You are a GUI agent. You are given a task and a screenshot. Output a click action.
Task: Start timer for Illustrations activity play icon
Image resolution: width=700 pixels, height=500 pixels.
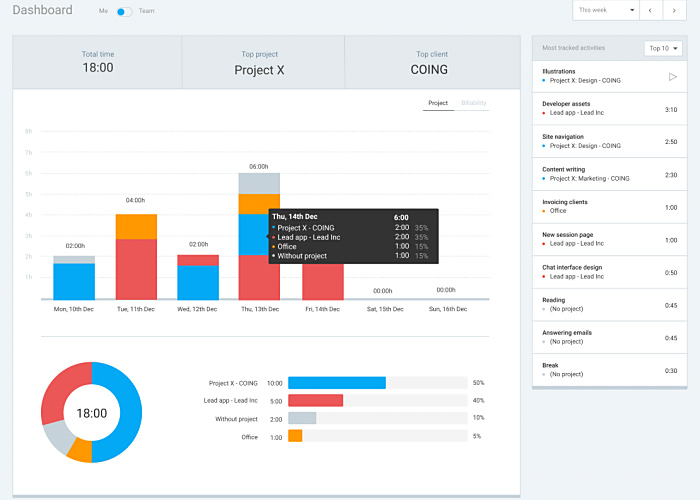click(672, 76)
